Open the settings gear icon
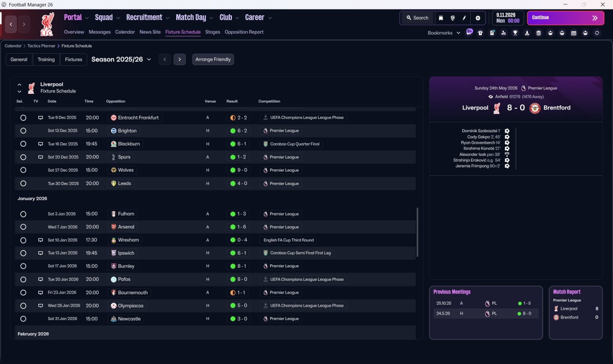613x364 pixels. (477, 18)
